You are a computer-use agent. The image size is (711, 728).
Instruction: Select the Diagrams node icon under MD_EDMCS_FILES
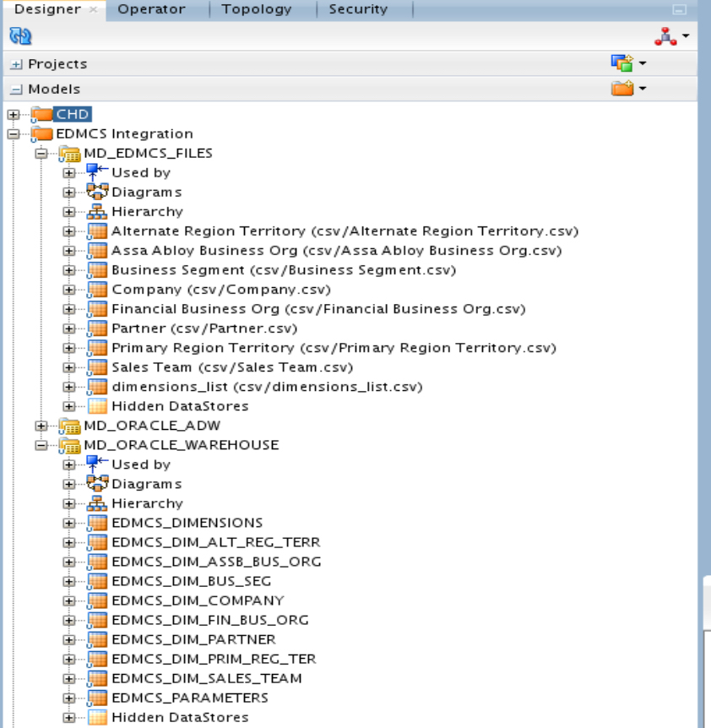pos(95,192)
